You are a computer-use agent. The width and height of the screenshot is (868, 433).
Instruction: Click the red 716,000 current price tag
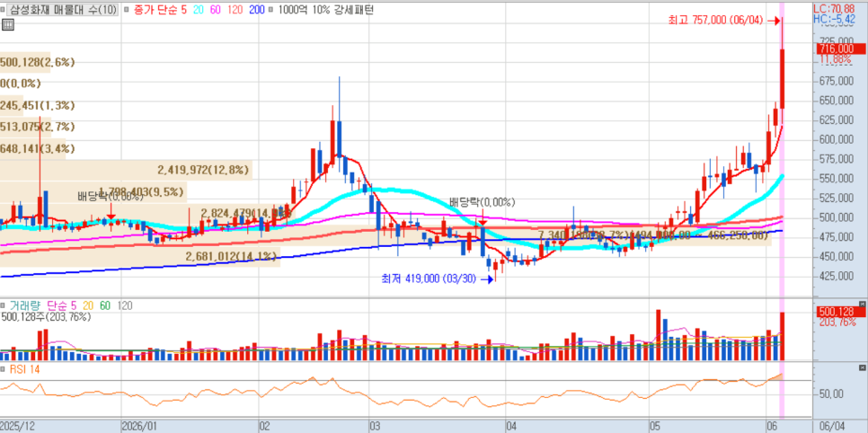pyautogui.click(x=841, y=49)
